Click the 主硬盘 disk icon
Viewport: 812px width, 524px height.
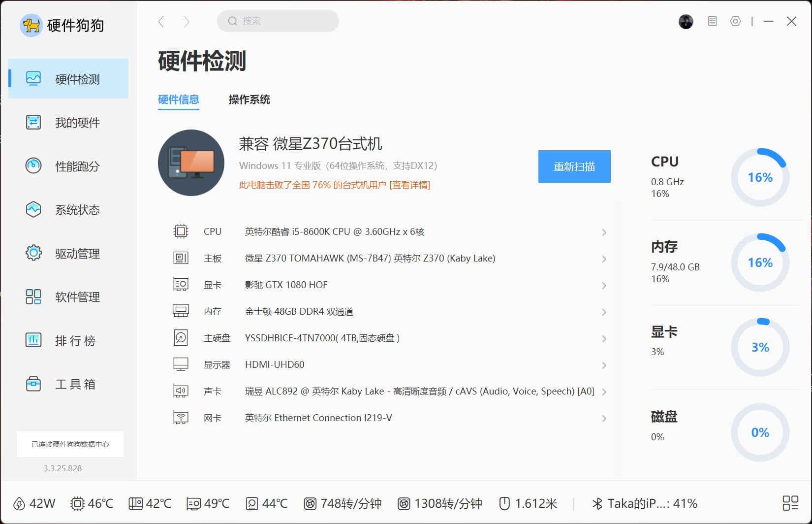pos(181,338)
